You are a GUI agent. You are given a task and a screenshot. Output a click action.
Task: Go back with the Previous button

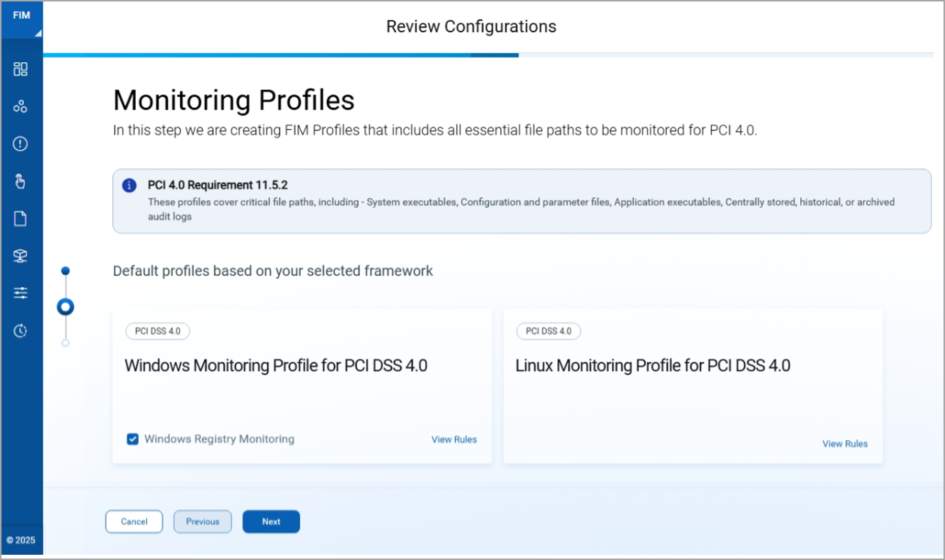click(202, 522)
